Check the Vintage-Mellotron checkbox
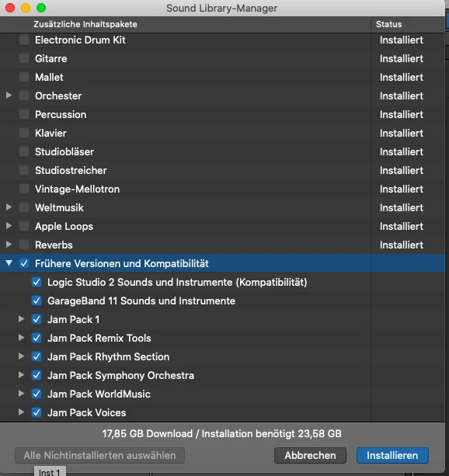449x476 pixels. point(24,189)
